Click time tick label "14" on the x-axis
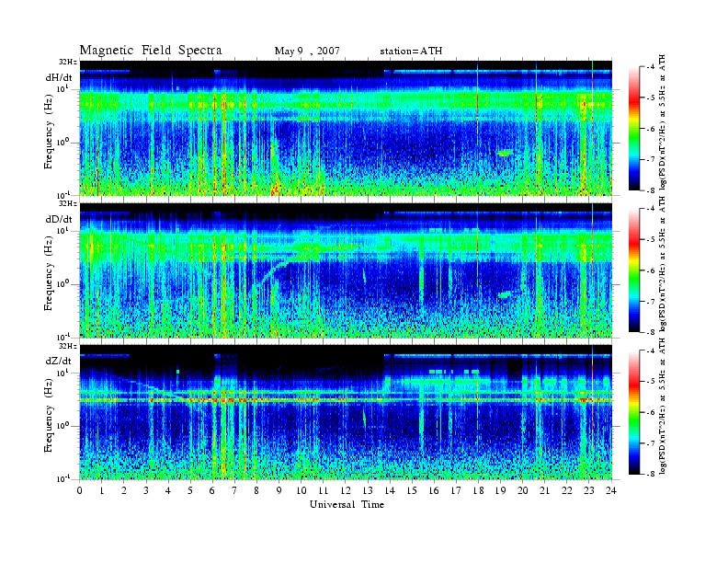Screen dimensions: 728x563 [x=390, y=490]
